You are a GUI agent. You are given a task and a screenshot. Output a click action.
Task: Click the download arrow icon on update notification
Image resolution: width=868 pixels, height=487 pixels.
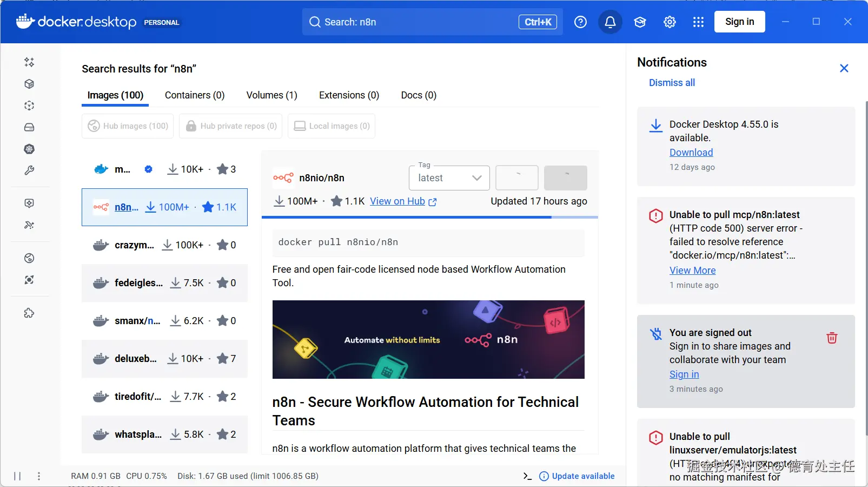click(656, 126)
